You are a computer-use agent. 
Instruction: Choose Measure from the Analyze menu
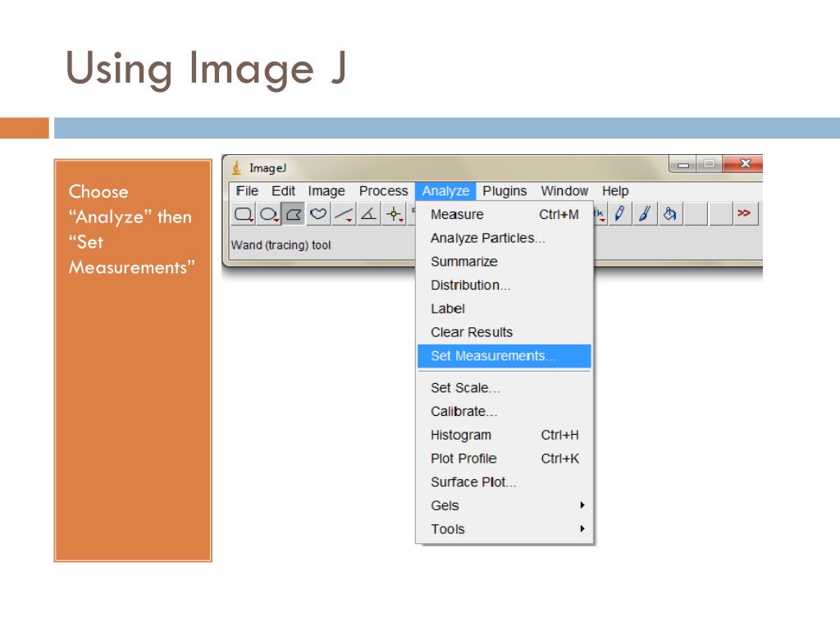pos(504,214)
